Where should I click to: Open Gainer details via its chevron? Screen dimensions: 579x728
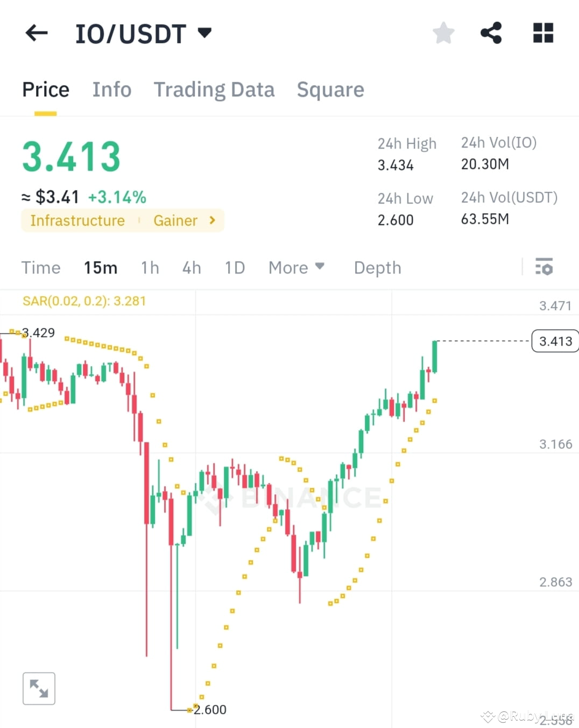pos(211,220)
